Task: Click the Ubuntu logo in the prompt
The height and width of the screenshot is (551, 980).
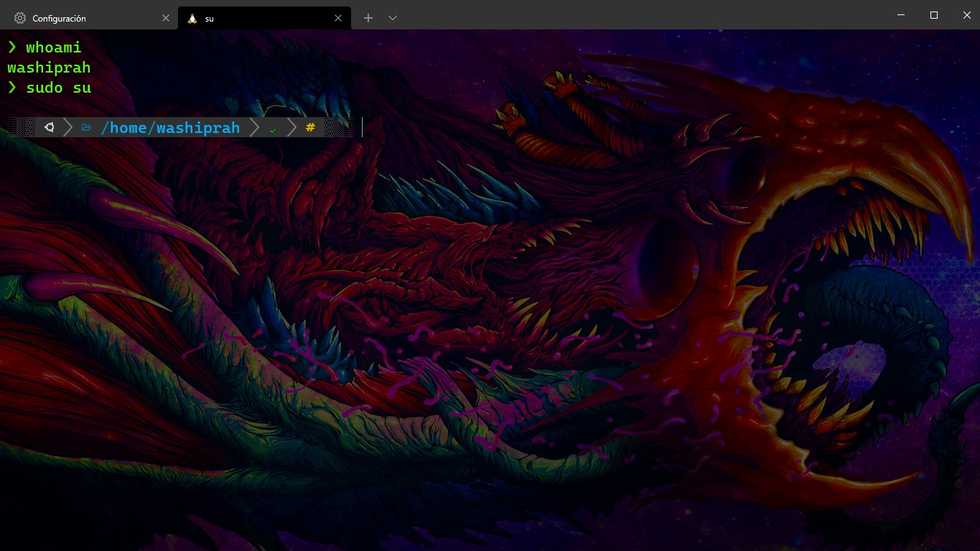Action: coord(49,127)
